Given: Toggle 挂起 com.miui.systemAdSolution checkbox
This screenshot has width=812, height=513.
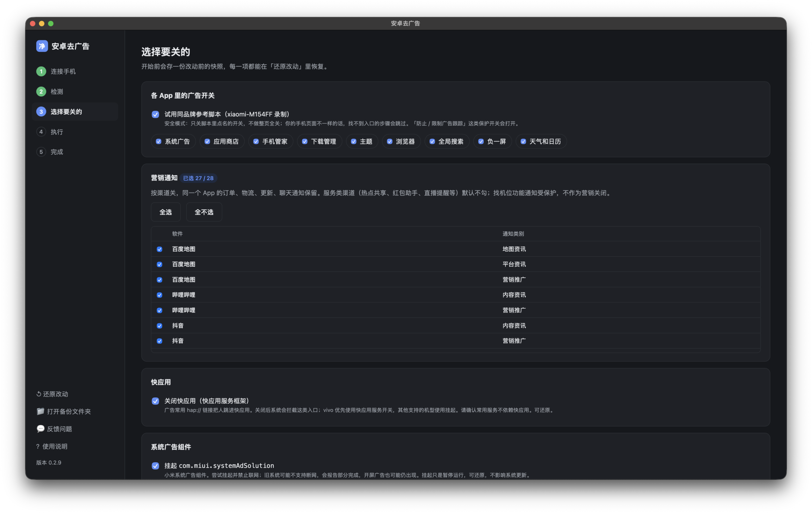Looking at the screenshot, I should [x=155, y=466].
